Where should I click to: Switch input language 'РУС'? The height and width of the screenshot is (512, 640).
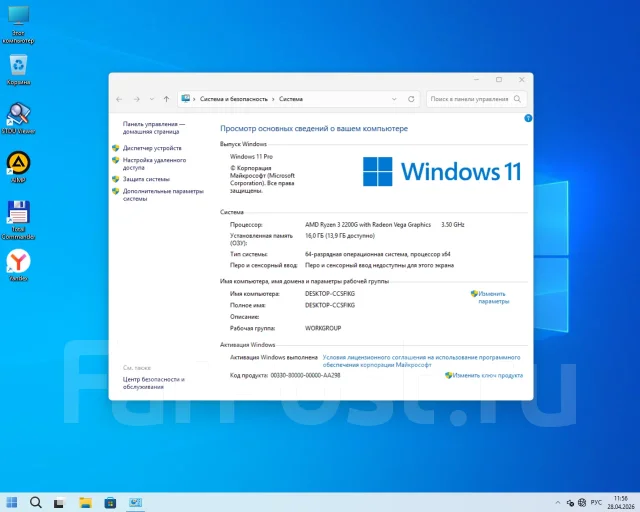[x=596, y=502]
